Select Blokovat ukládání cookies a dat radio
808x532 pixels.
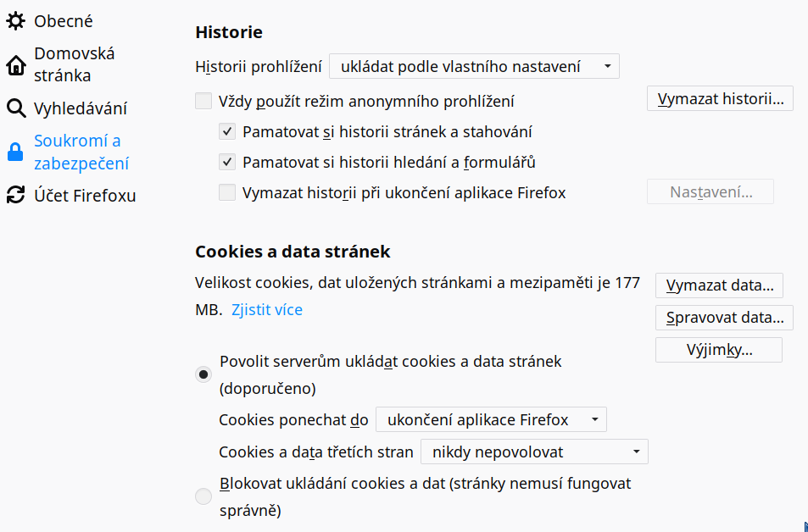tap(203, 496)
